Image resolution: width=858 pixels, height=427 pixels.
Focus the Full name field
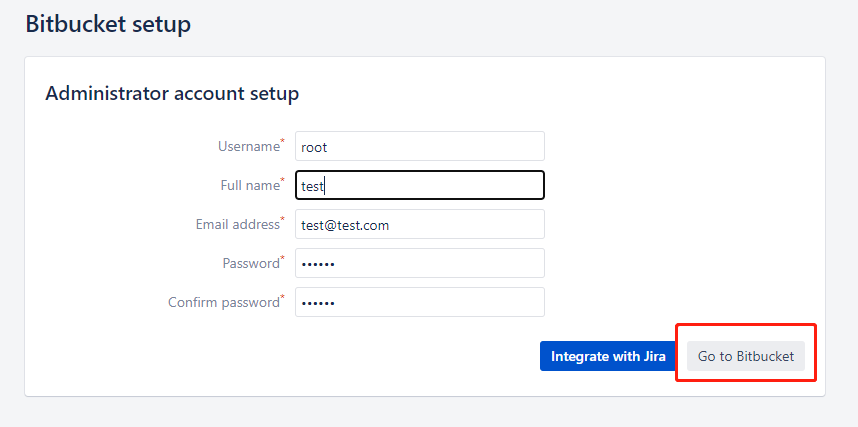[x=420, y=185]
